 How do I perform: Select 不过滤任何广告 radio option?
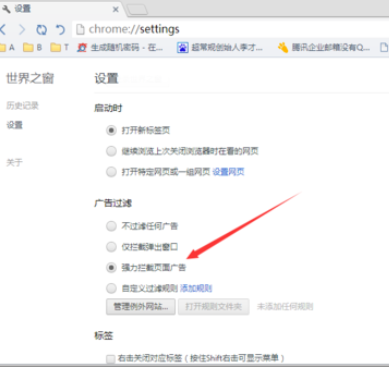click(x=111, y=226)
